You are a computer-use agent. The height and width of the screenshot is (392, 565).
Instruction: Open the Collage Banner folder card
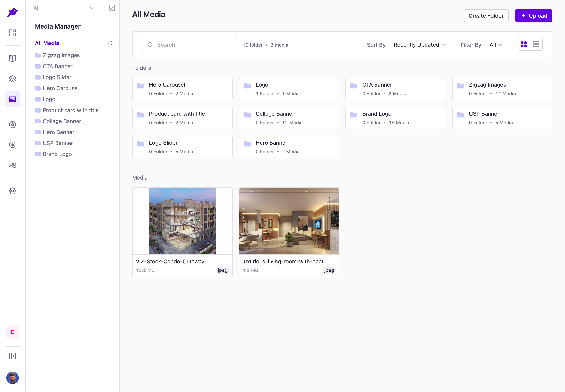click(x=289, y=118)
